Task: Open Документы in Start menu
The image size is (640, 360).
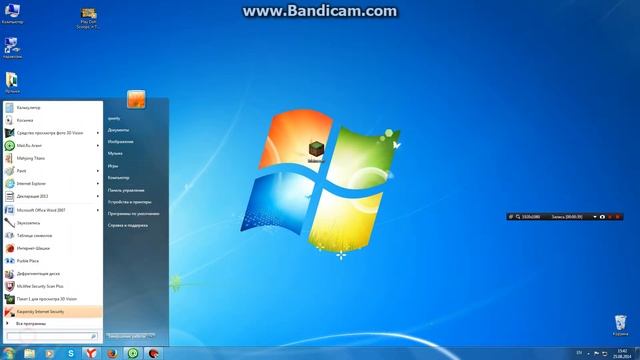Action: pyautogui.click(x=118, y=130)
